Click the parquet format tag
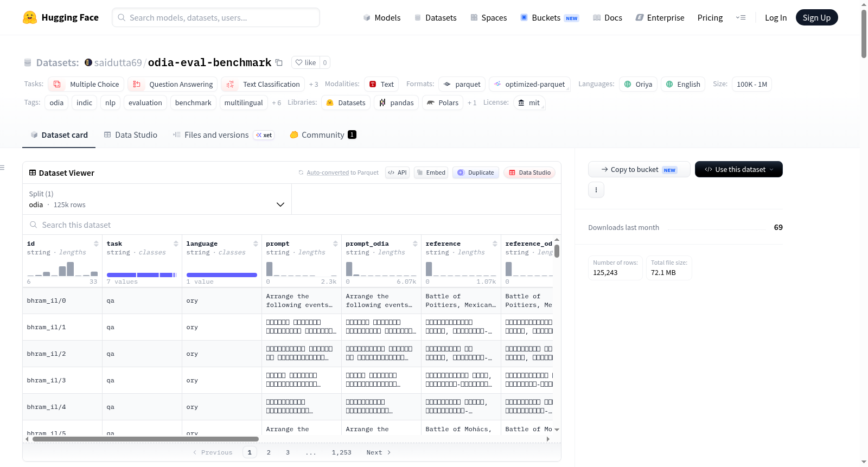The image size is (868, 467). 462,84
